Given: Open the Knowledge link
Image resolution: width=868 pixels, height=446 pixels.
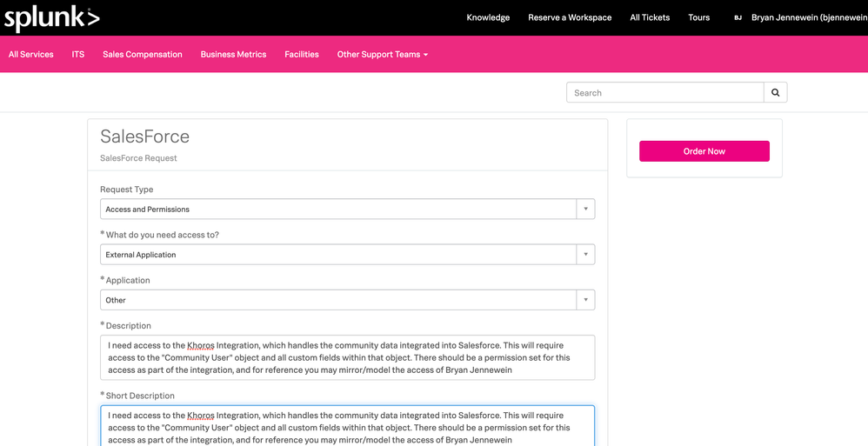Looking at the screenshot, I should pos(488,17).
